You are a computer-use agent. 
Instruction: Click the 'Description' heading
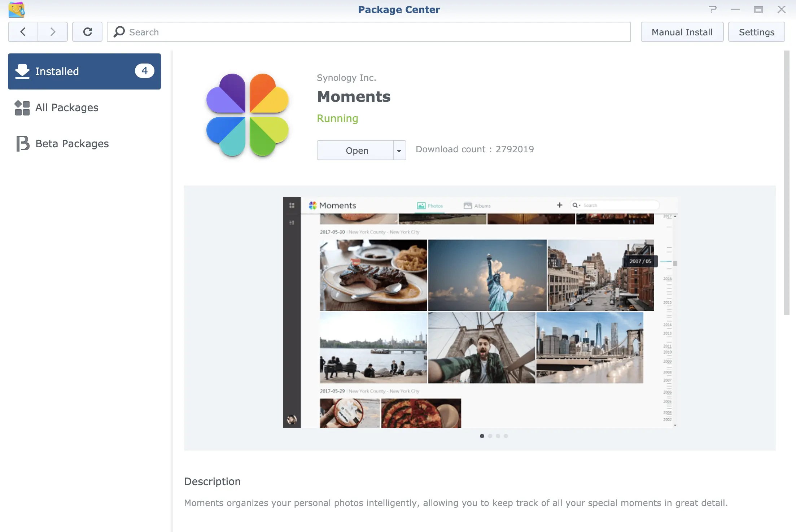[212, 481]
